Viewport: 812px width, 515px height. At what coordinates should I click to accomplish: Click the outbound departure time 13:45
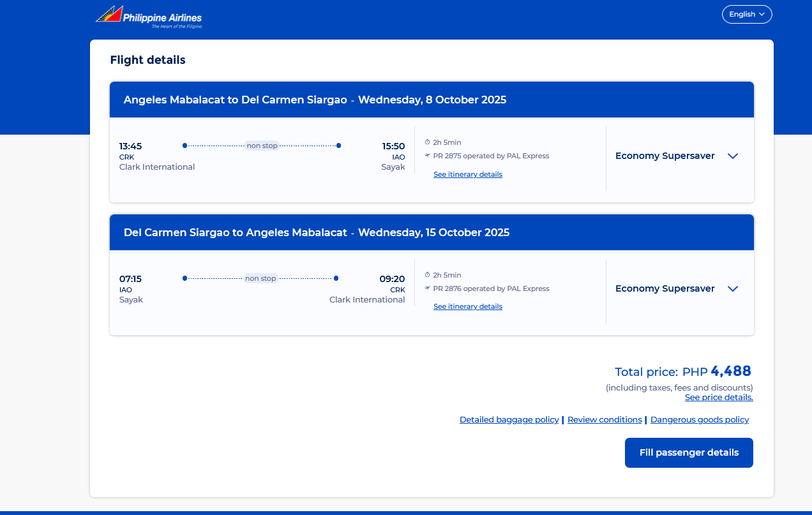(131, 146)
